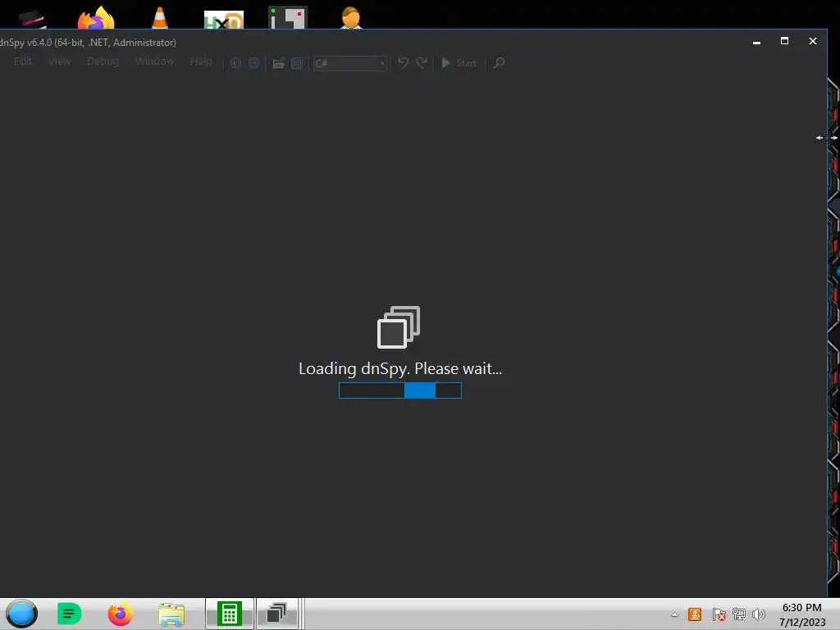The height and width of the screenshot is (630, 840).
Task: Click the HxD hex editor desktop icon
Action: pyautogui.click(x=224, y=20)
